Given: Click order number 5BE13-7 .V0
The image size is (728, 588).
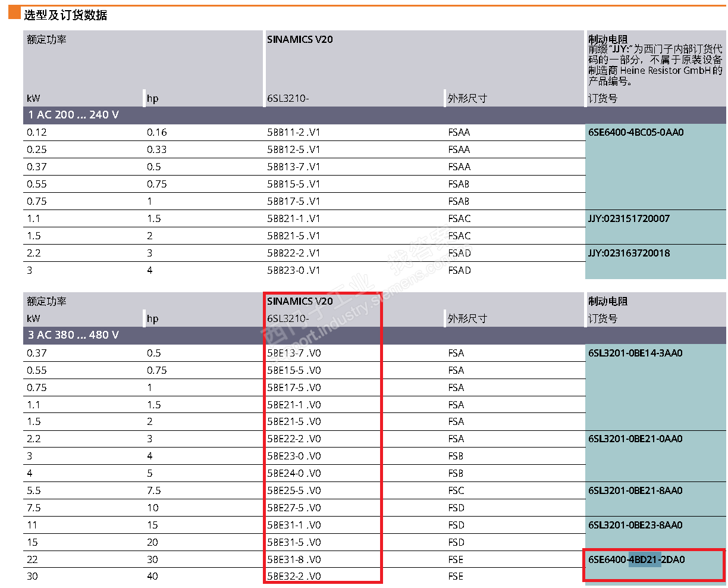Looking at the screenshot, I should click(x=294, y=353).
